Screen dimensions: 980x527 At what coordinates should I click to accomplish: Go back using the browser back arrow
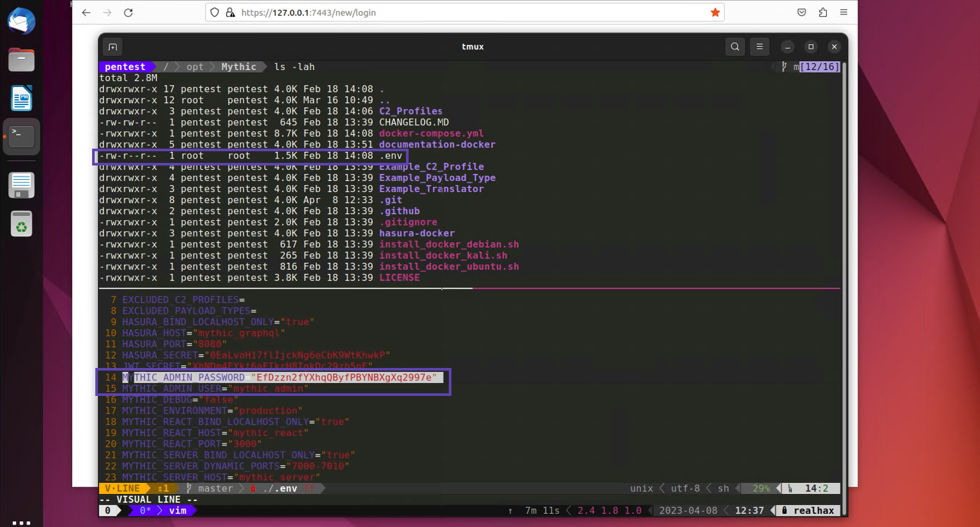click(86, 12)
